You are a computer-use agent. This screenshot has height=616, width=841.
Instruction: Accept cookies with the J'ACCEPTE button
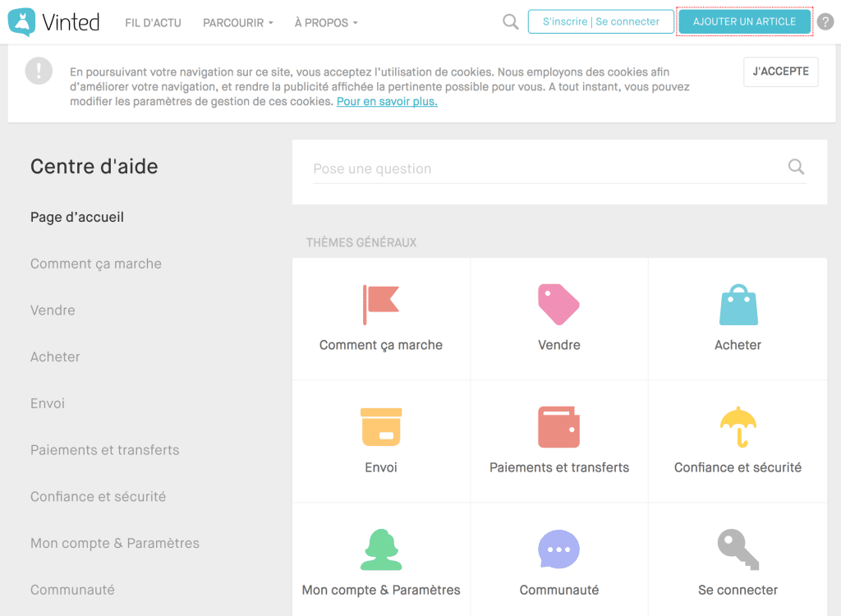coord(780,71)
